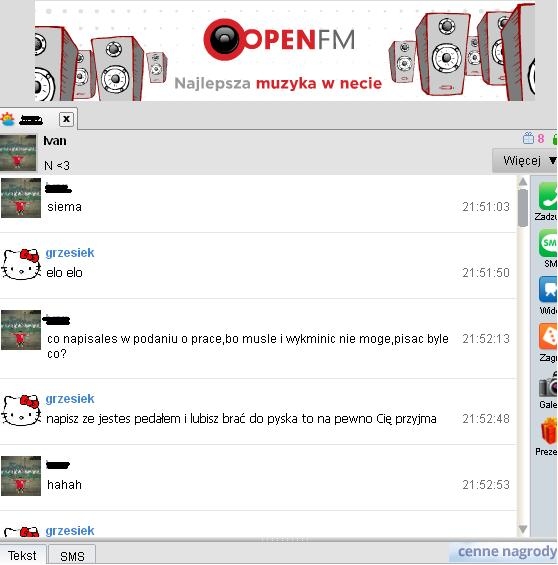Viewport: 558px width, 565px height.
Task: Start video chat with blue camera icon
Action: pyautogui.click(x=548, y=289)
